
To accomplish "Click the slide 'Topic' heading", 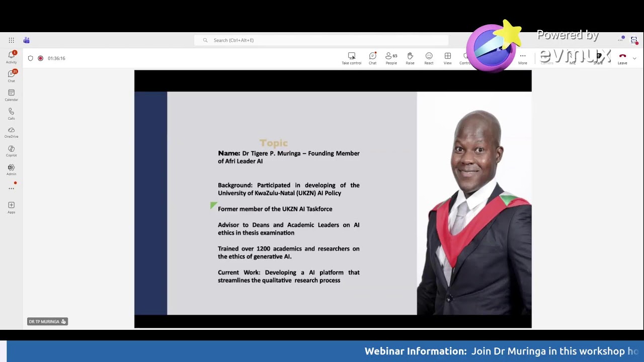I will 274,143.
